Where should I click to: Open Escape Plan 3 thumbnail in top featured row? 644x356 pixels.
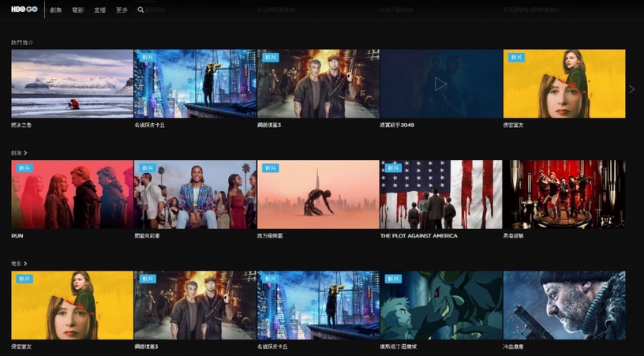318,84
